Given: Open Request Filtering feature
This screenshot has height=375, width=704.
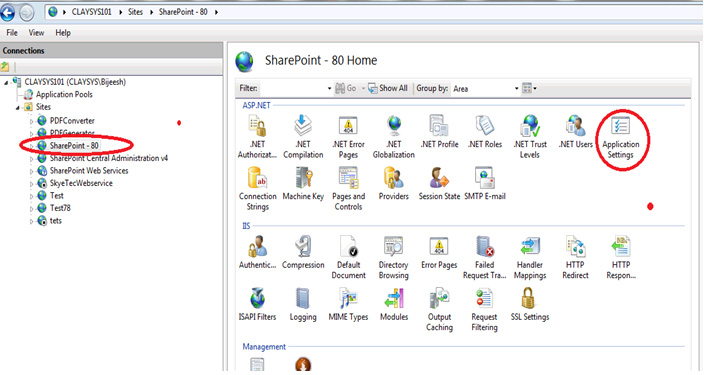Looking at the screenshot, I should [x=485, y=310].
